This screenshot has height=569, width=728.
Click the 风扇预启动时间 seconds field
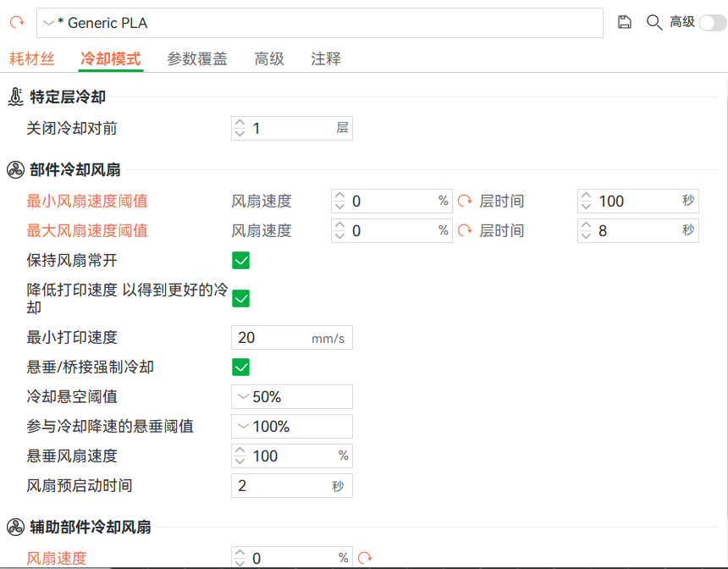(291, 486)
